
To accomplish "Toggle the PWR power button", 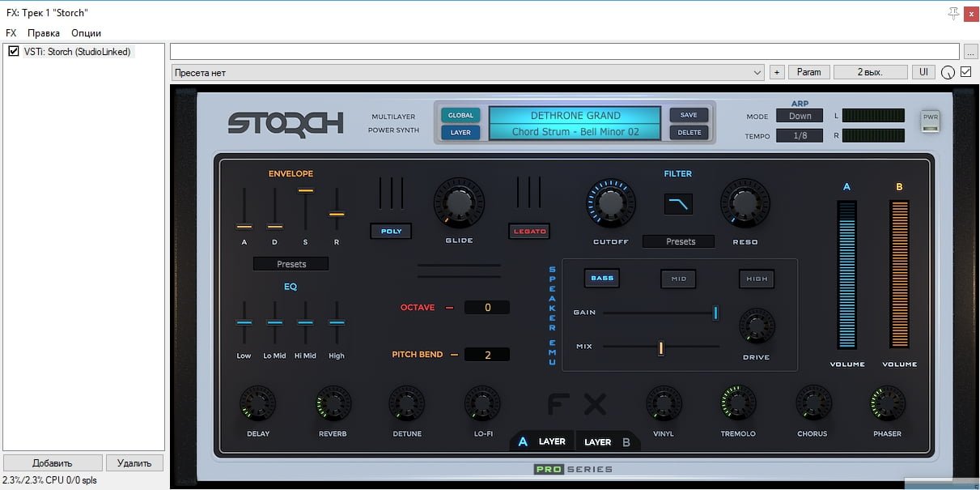I will [x=930, y=122].
